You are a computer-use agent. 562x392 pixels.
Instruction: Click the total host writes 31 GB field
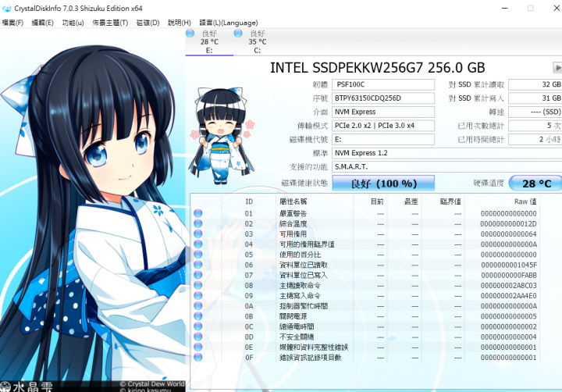535,98
